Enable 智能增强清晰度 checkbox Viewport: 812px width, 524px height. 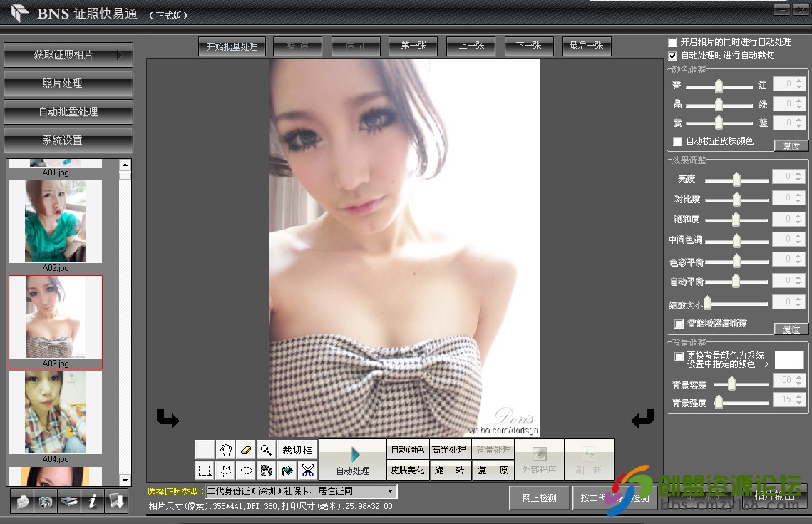click(x=679, y=324)
